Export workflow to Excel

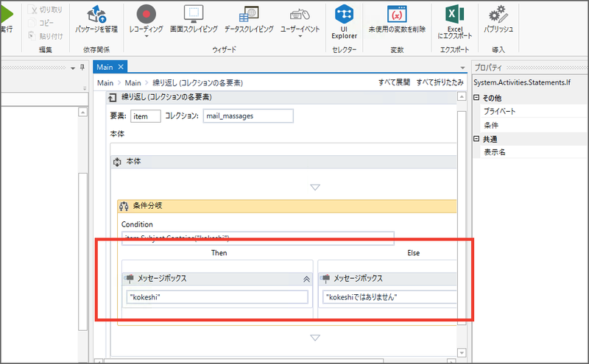click(455, 22)
